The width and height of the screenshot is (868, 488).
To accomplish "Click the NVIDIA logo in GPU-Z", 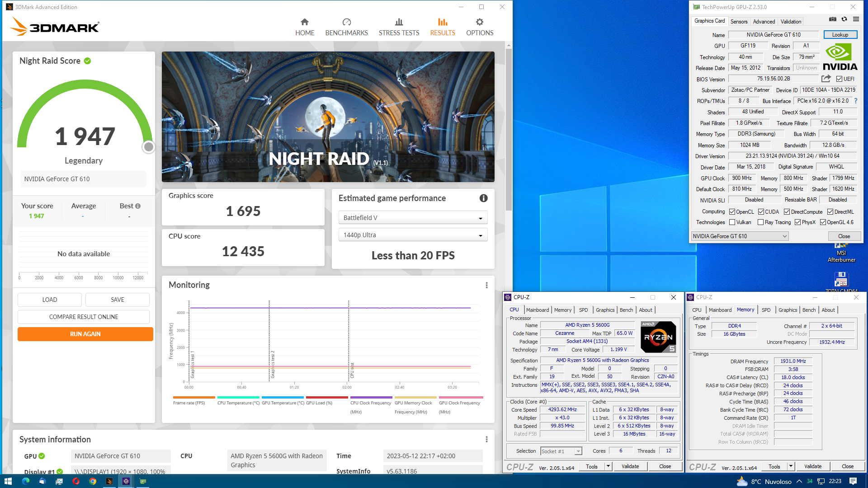I will 840,57.
